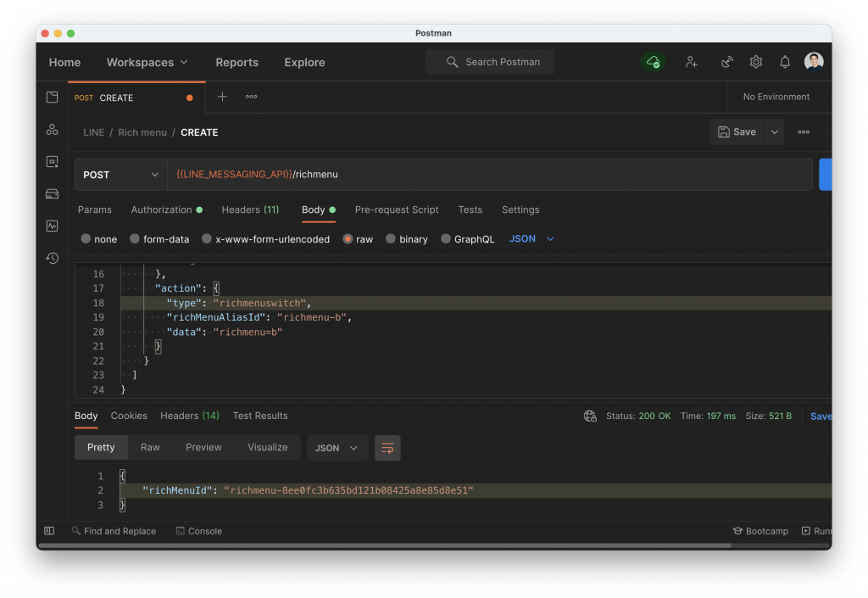Open the Reports menu

(237, 63)
